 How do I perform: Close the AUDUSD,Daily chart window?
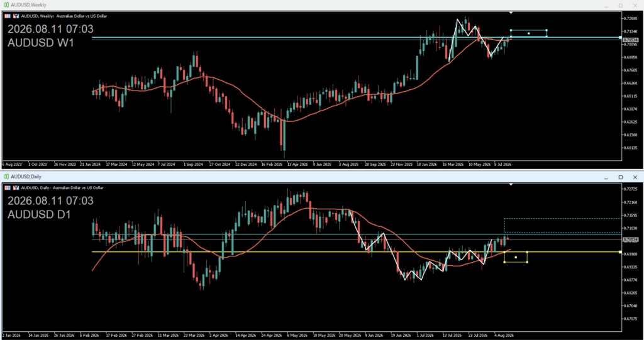coord(635,177)
